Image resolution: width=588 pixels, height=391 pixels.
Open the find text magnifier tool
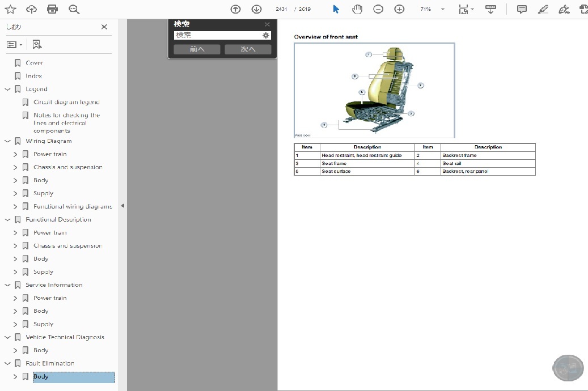(x=74, y=10)
